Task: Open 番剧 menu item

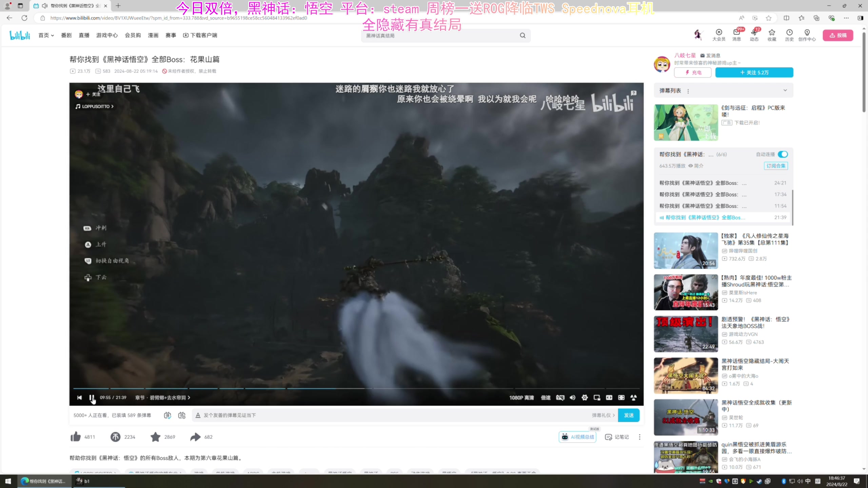Action: [x=66, y=35]
